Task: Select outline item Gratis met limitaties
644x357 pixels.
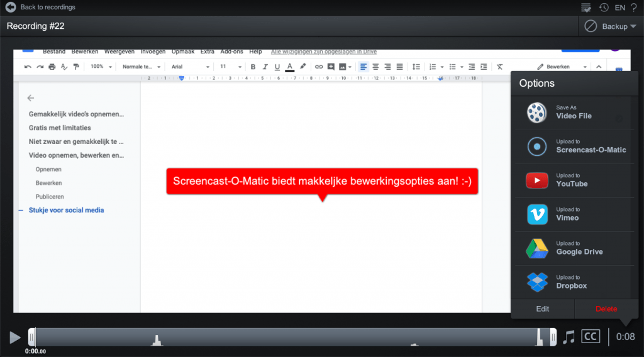Action: pos(60,128)
